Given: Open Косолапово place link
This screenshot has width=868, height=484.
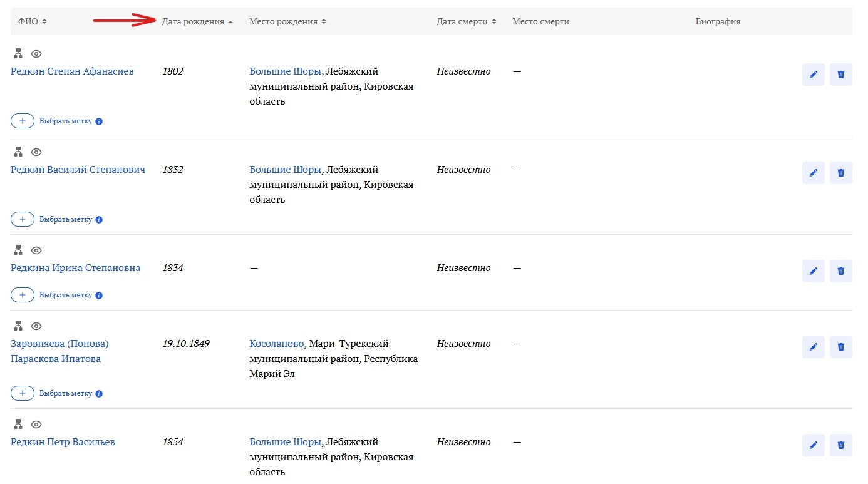Looking at the screenshot, I should coord(277,344).
